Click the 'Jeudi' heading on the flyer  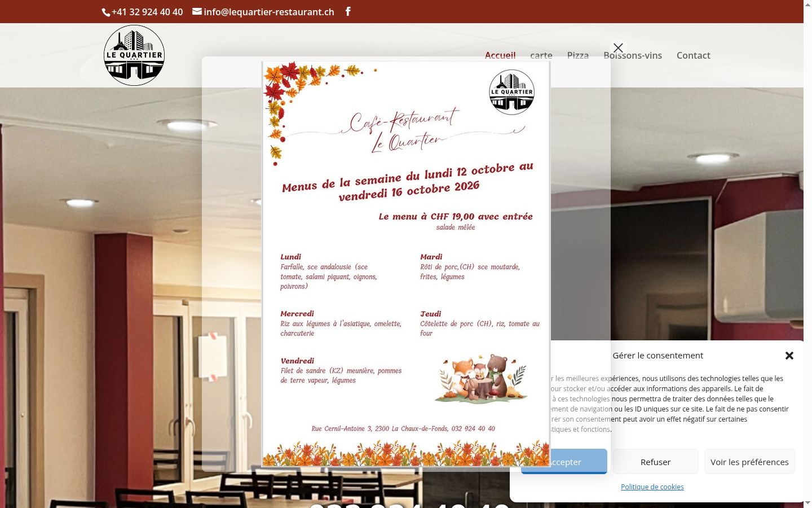431,314
